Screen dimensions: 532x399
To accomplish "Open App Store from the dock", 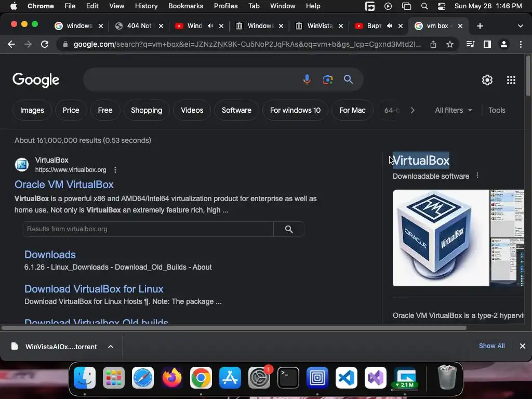I will (230, 378).
